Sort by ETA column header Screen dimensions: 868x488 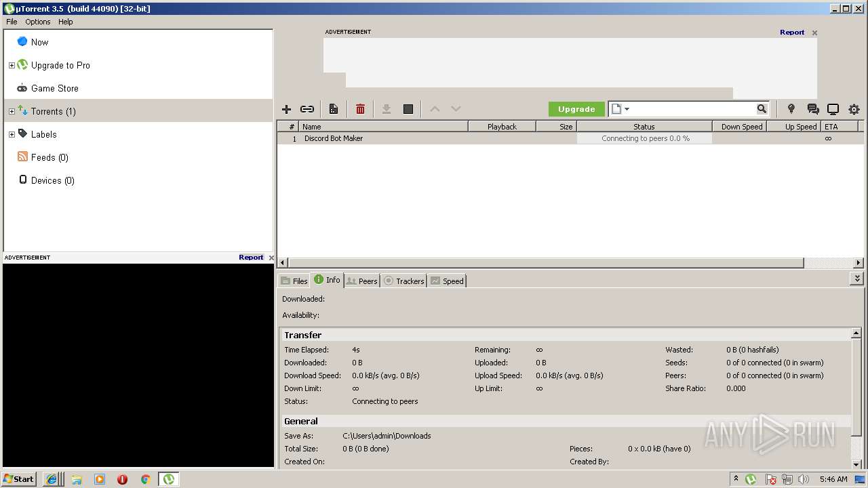840,127
